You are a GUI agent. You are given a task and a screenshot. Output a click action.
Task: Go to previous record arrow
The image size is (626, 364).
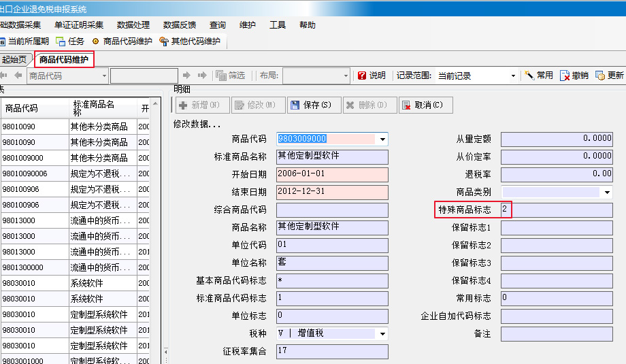(x=18, y=75)
